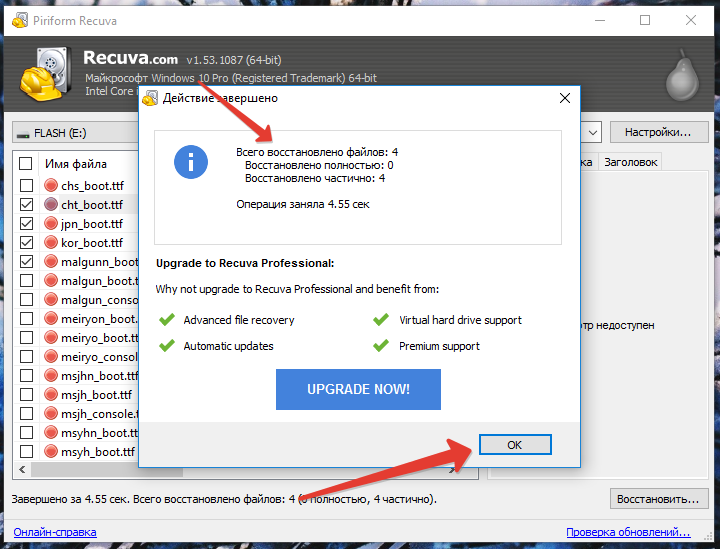
Task: Open the Онлайн-справка link
Action: [55, 532]
